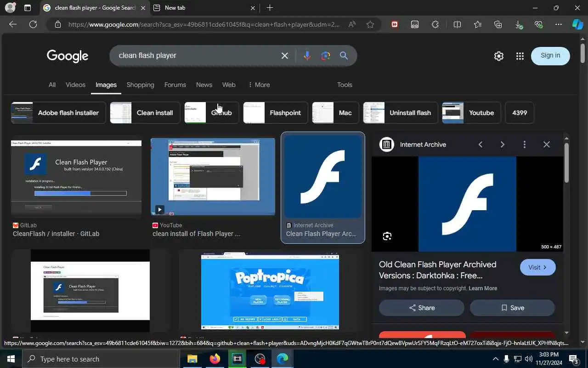
Task: Show next image in preview panel
Action: click(503, 144)
